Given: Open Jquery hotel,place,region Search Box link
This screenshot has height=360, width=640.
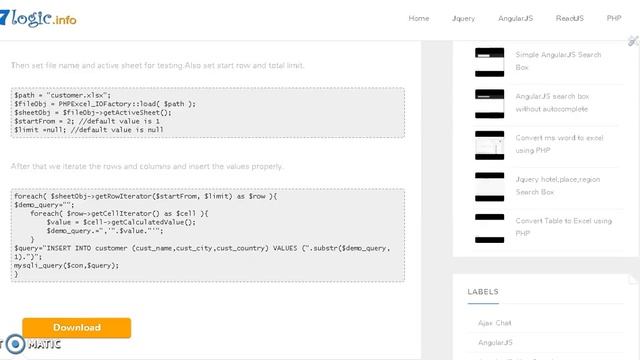Looking at the screenshot, I should pos(558,186).
